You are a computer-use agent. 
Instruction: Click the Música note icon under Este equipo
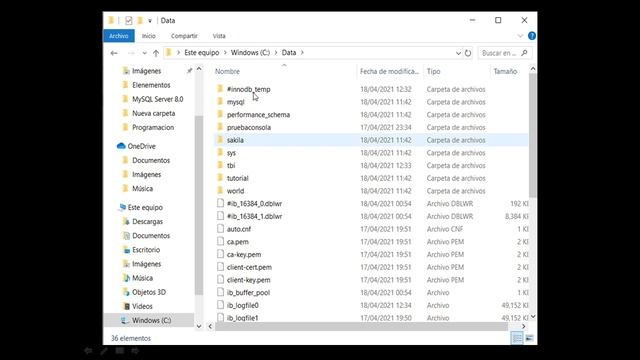(x=126, y=278)
